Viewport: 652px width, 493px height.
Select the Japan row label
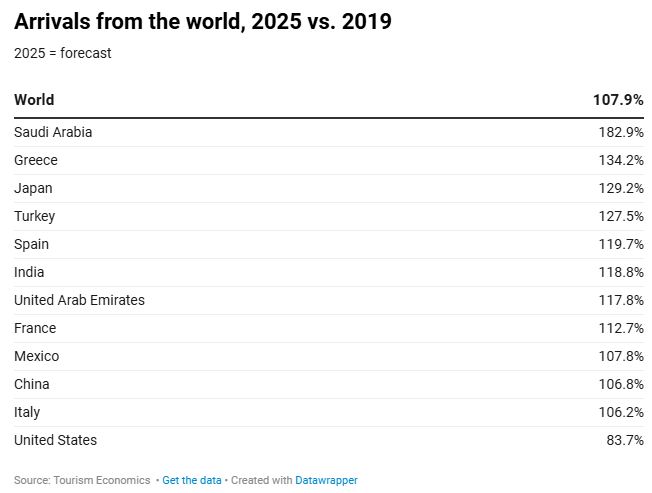[x=33, y=188]
